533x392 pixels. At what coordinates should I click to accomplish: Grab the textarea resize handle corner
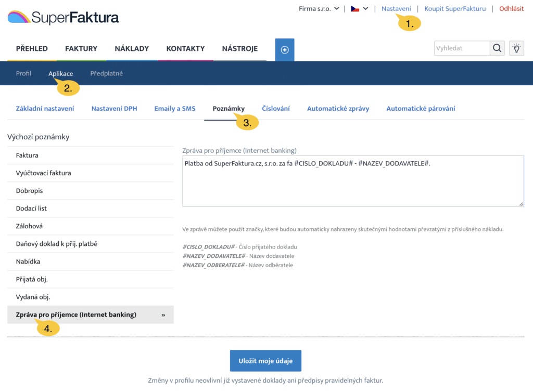coord(521,204)
